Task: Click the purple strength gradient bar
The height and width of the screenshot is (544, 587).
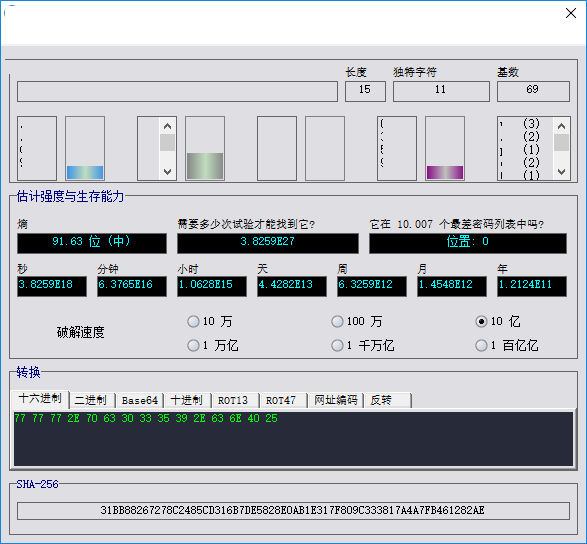Action: pyautogui.click(x=445, y=172)
